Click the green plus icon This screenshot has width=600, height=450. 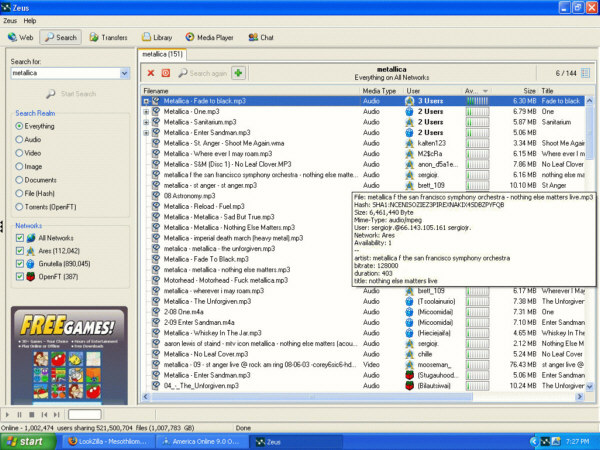(x=238, y=73)
